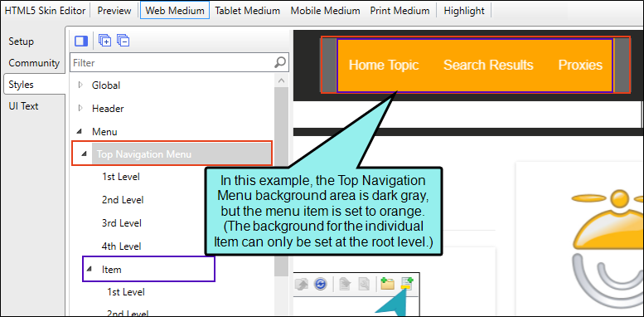Click the Collapse All styles icon
The image size is (644, 317).
[123, 41]
